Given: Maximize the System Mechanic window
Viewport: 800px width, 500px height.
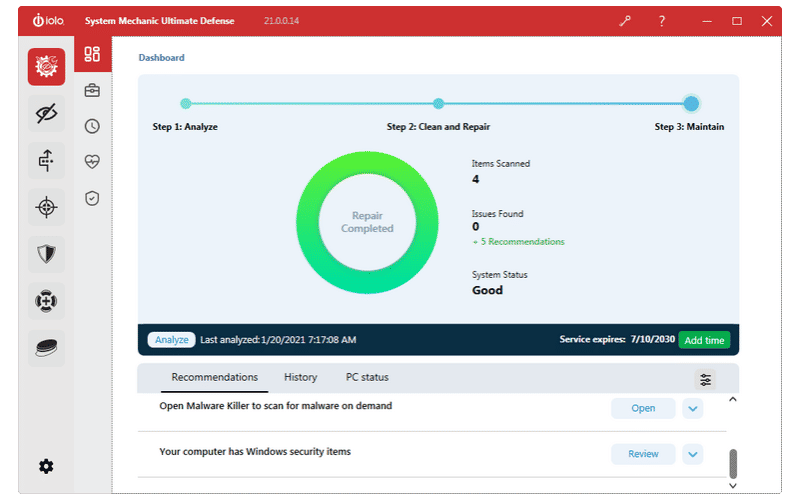Looking at the screenshot, I should (x=737, y=21).
